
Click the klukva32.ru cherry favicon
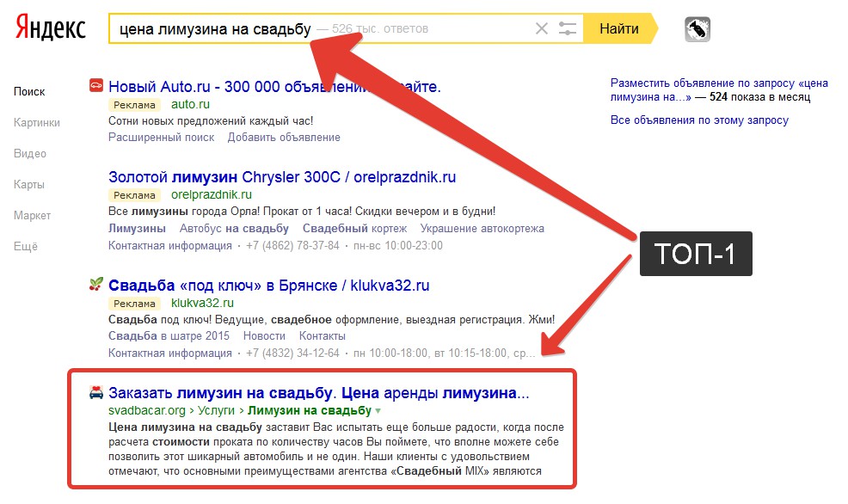pos(95,284)
